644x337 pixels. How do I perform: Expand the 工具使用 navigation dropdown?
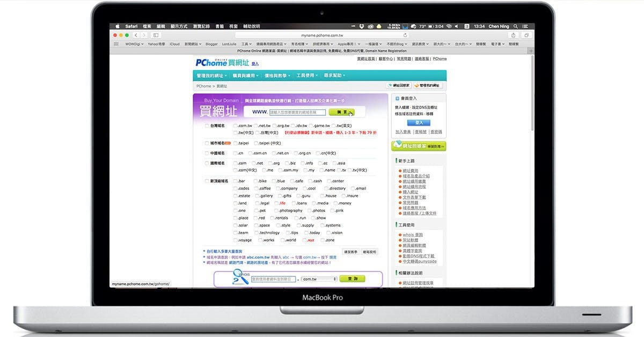[306, 75]
